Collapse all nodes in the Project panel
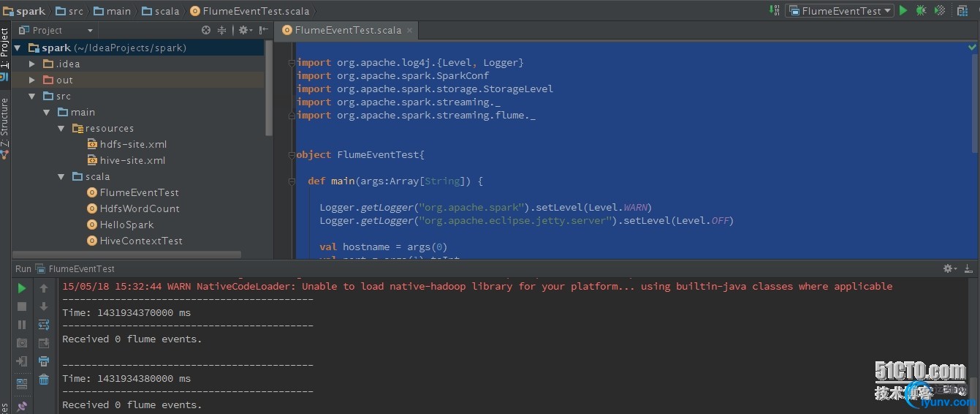980x414 pixels. 222,30
